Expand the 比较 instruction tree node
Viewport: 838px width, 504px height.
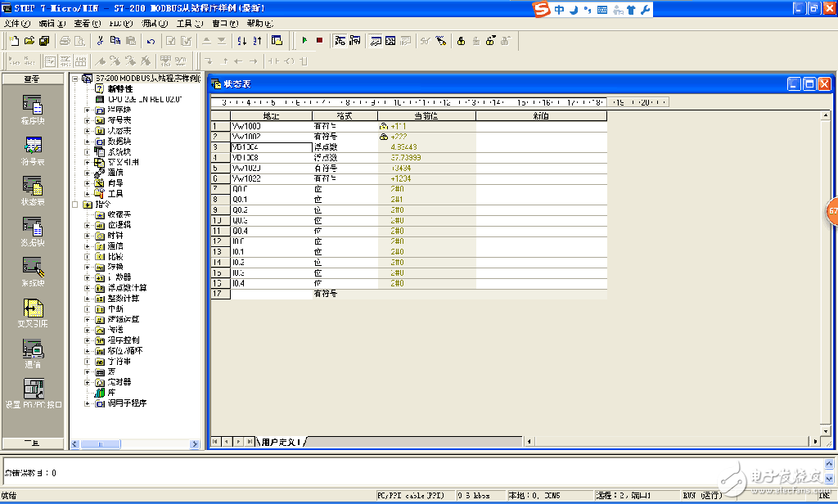tap(88, 256)
